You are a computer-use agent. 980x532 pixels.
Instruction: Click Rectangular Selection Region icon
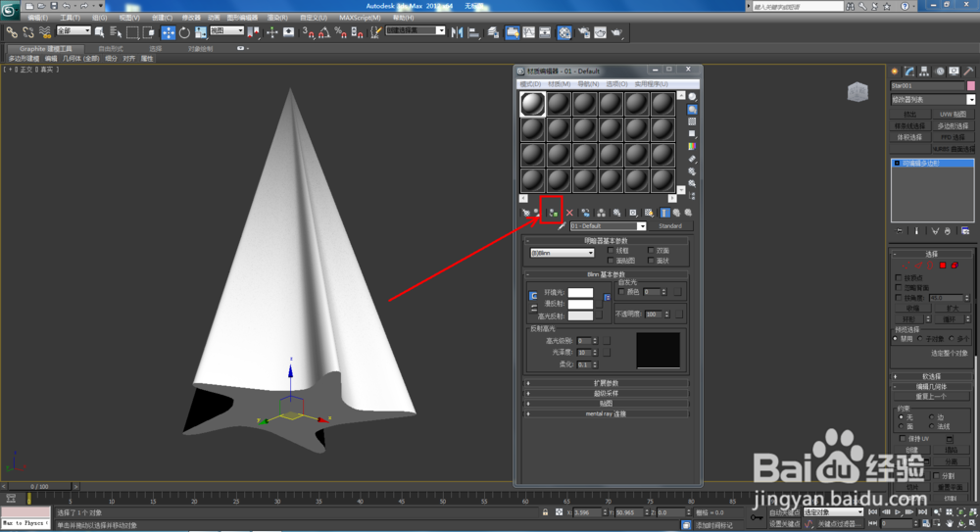click(132, 32)
